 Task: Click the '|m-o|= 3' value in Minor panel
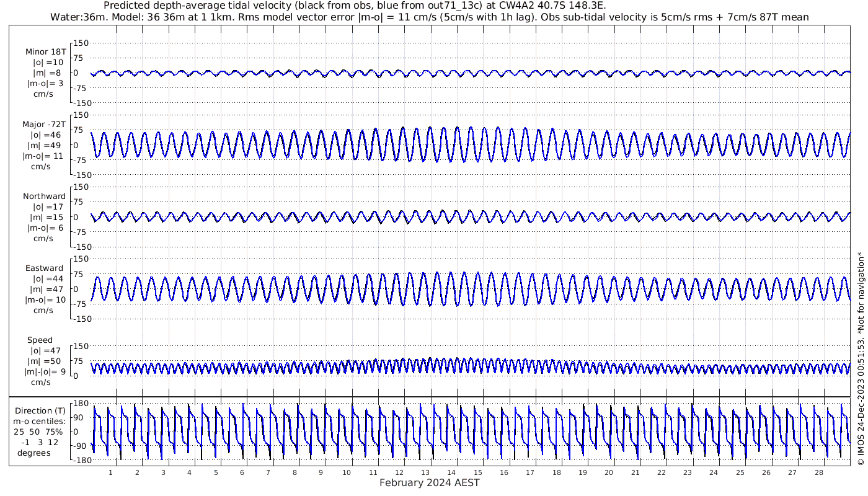[x=44, y=84]
